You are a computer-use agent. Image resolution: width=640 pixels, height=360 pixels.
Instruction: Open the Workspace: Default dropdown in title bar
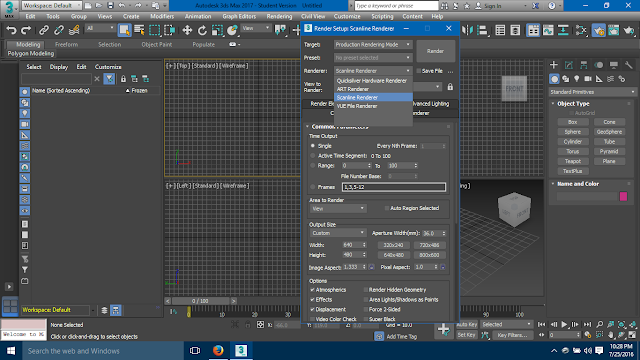pyautogui.click(x=51, y=5)
